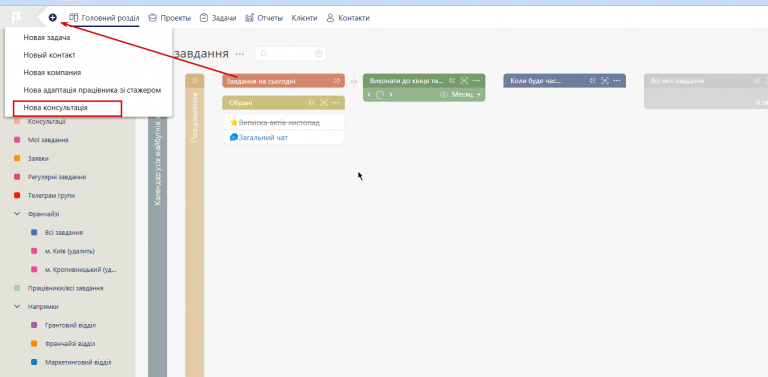
Task: Click the chat bubble icon of Загальний чат
Action: [234, 138]
